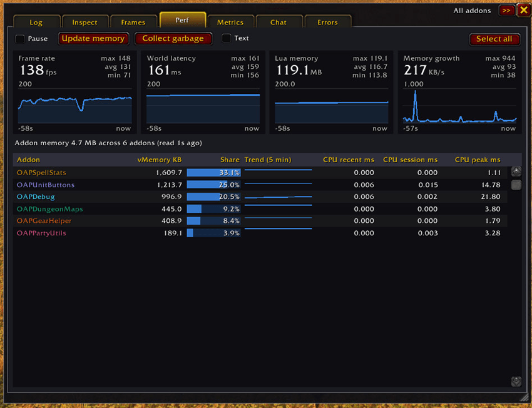Go to the Chat tab
The height and width of the screenshot is (408, 532).
tap(279, 22)
